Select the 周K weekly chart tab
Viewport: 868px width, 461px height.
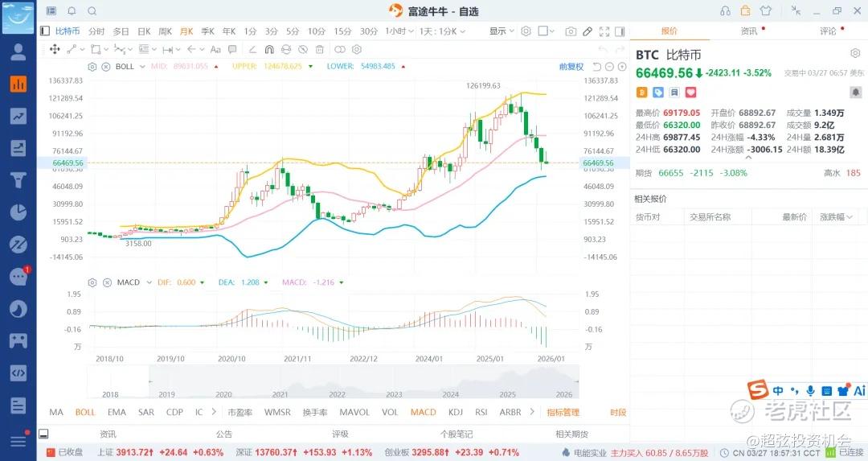click(x=165, y=31)
